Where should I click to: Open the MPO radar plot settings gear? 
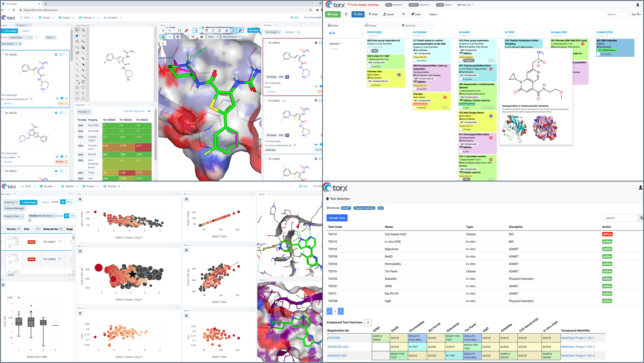click(149, 111)
